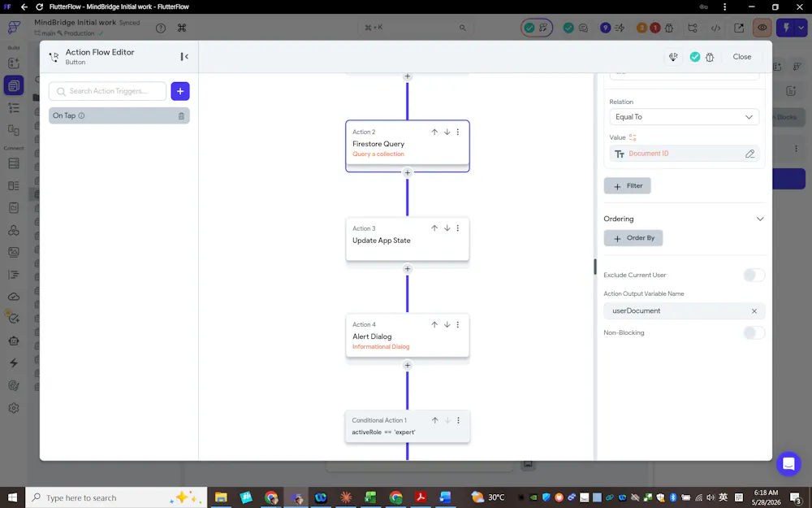Move Action 4 Alert Dialog up

pyautogui.click(x=434, y=324)
